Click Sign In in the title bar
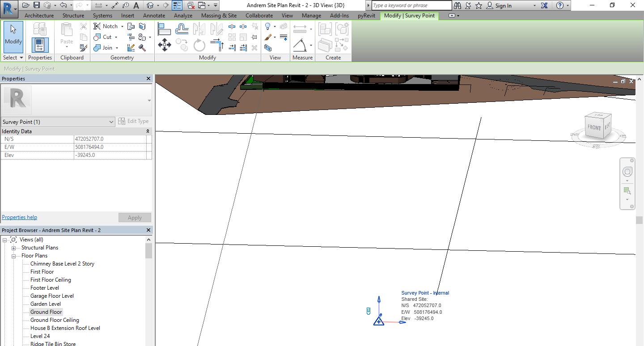The image size is (644, 346). pyautogui.click(x=499, y=5)
